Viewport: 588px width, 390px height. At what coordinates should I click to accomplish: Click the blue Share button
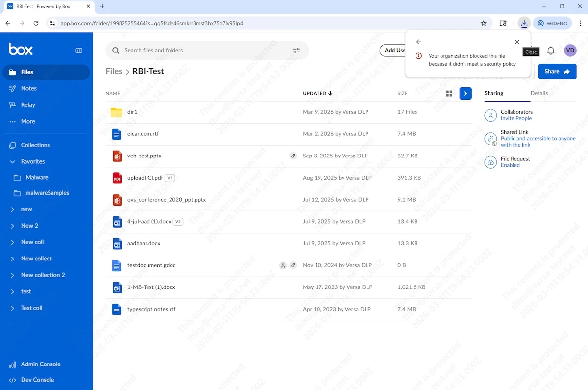(557, 72)
